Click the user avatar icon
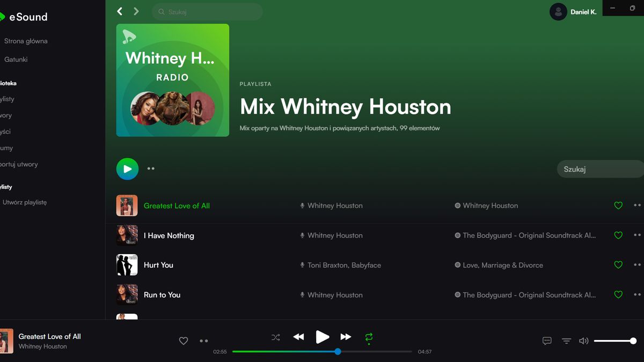 pyautogui.click(x=558, y=12)
